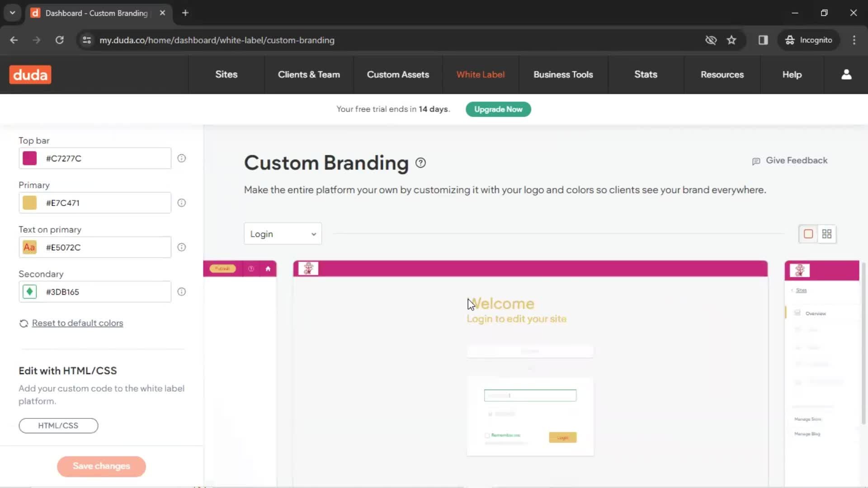The image size is (868, 488).
Task: Open the Business Tools menu
Action: click(x=563, y=75)
